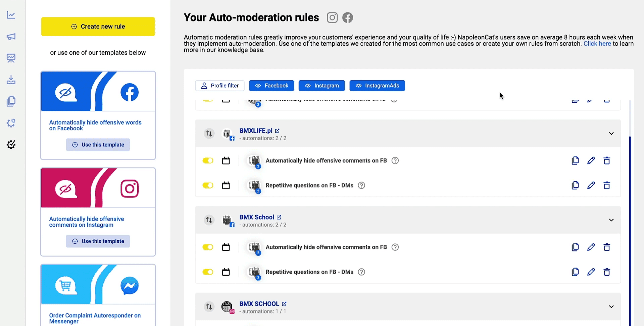Open the schedule calendar for BMXLIFE.pl offensive comments rule
The image size is (644, 326).
226,160
